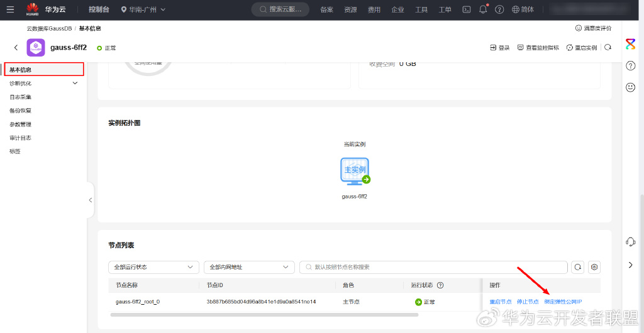
Task: Refresh the instance page header
Action: 608,48
